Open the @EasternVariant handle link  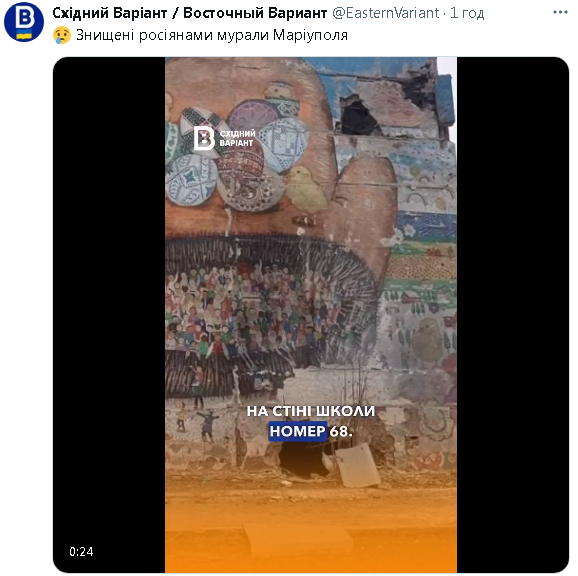(x=386, y=13)
